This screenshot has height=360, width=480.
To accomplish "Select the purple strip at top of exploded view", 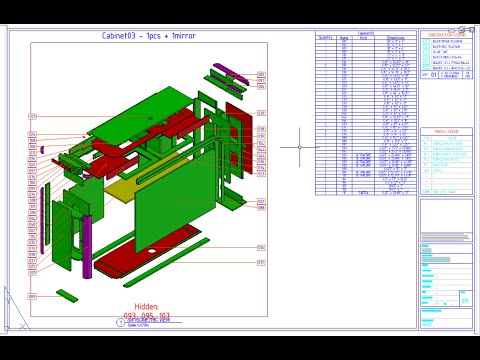I will tap(231, 74).
